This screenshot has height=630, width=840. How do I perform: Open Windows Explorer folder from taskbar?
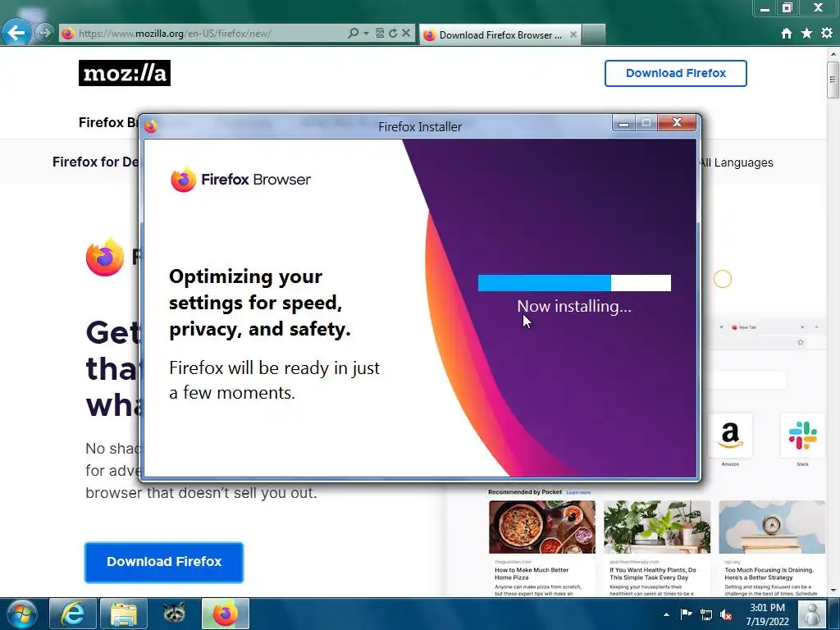coord(123,614)
